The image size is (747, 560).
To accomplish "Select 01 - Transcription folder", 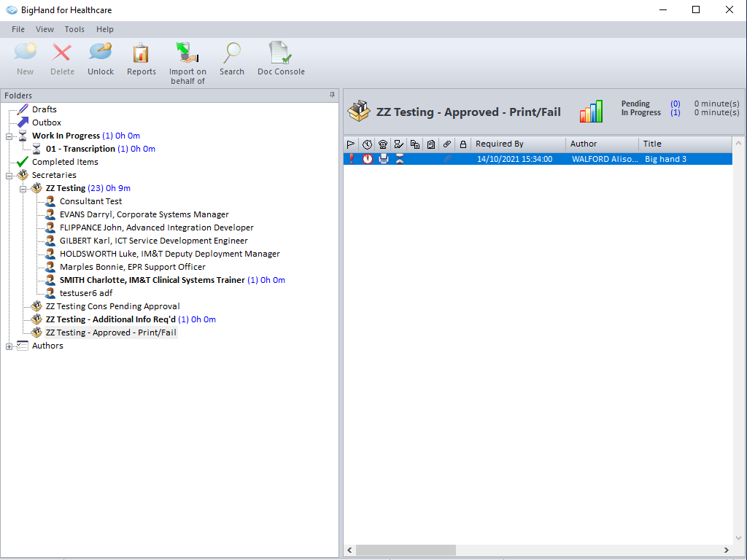I will point(101,149).
